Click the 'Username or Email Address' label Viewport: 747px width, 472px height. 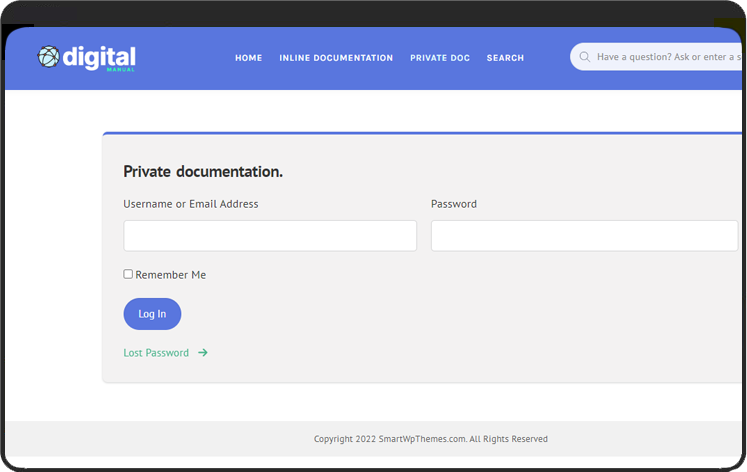[191, 204]
